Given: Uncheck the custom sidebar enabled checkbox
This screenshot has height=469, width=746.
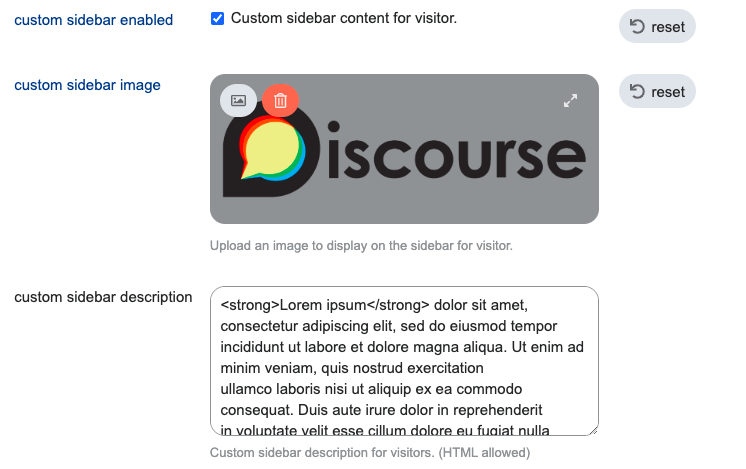Looking at the screenshot, I should [x=217, y=19].
